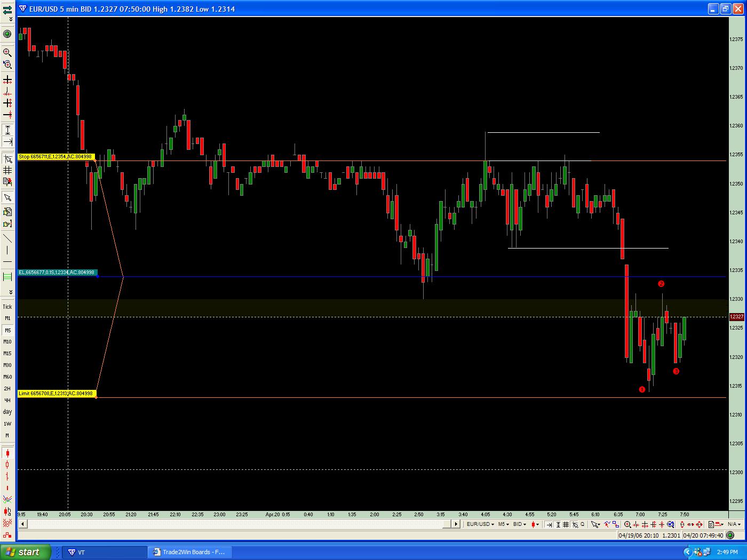Image resolution: width=747 pixels, height=560 pixels.
Task: Click vertical auto-scale toggle in bottom toolbar
Action: [x=558, y=524]
